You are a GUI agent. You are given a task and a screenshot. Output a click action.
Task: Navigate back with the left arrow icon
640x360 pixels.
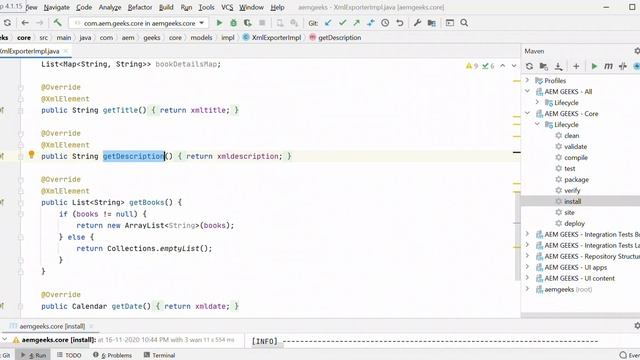coord(25,23)
